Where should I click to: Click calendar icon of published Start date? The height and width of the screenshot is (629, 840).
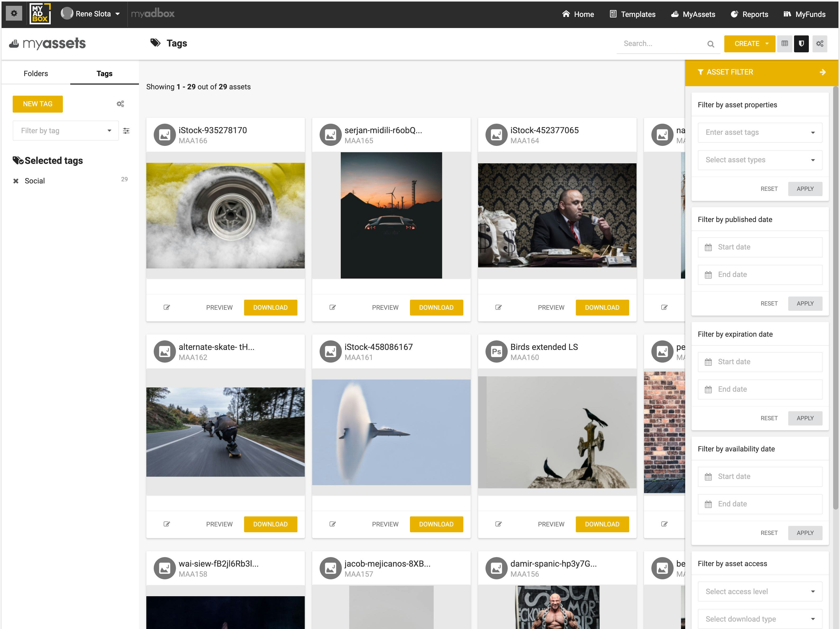click(708, 247)
